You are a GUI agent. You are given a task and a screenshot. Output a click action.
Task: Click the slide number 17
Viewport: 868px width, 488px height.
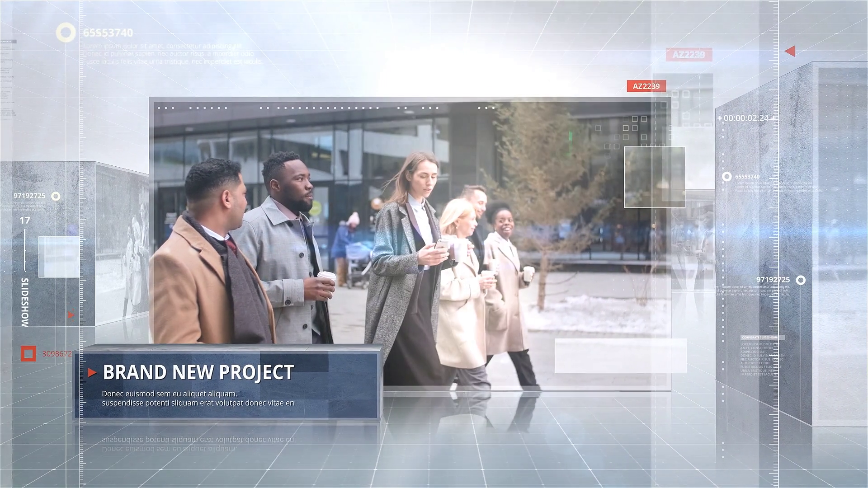tap(25, 221)
